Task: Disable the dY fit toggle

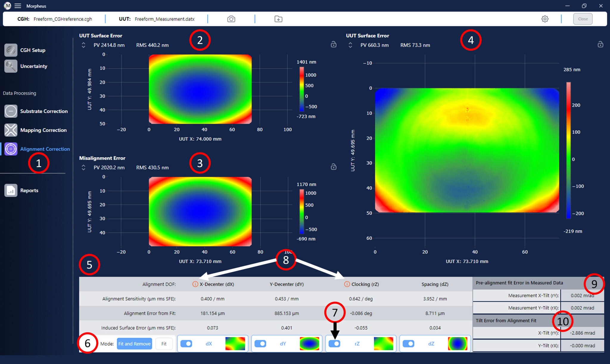Action: 261,344
